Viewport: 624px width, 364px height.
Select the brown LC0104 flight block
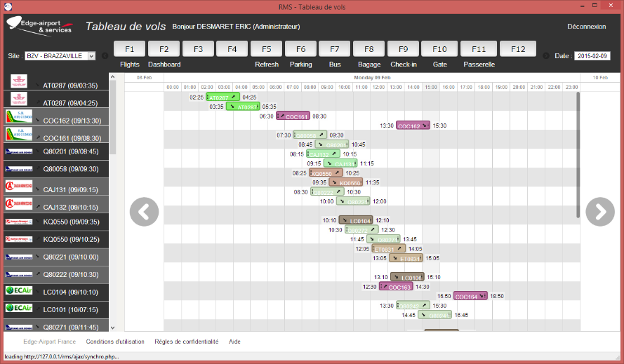357,220
